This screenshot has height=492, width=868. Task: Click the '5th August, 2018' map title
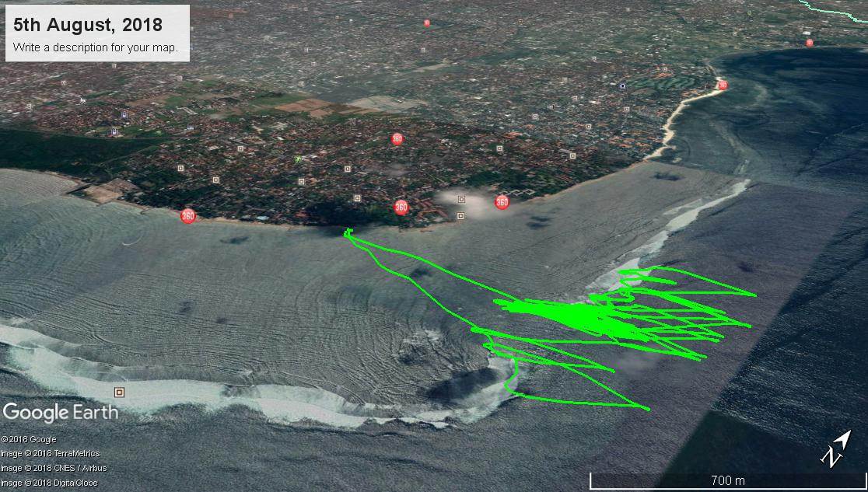click(88, 25)
